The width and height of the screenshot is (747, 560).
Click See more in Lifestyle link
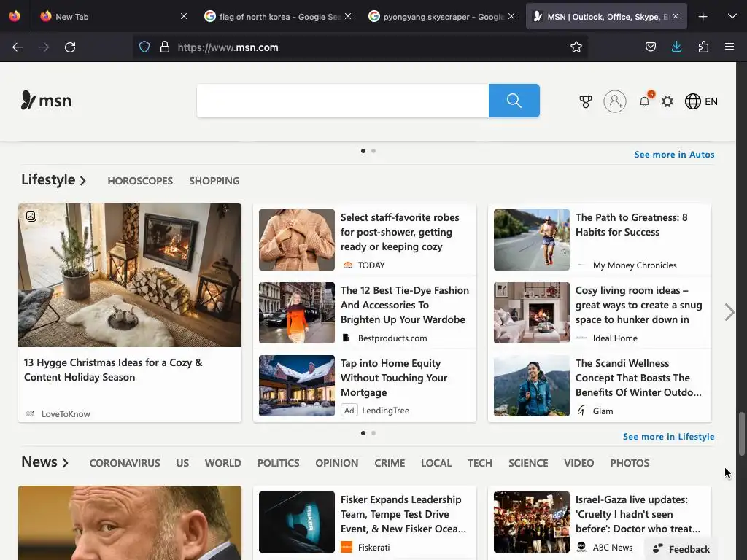pos(668,437)
